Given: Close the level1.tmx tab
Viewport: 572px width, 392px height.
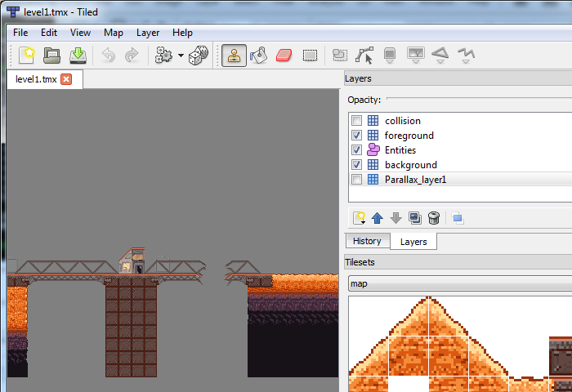Looking at the screenshot, I should pyautogui.click(x=66, y=79).
